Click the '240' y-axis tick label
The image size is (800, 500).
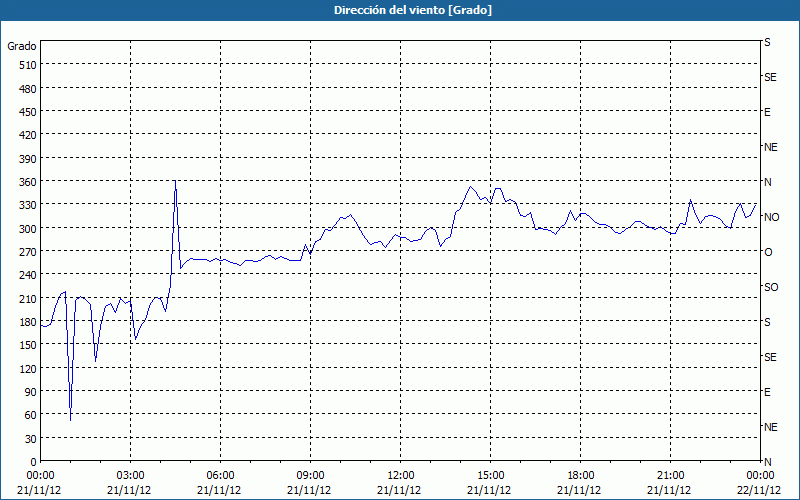pos(29,275)
